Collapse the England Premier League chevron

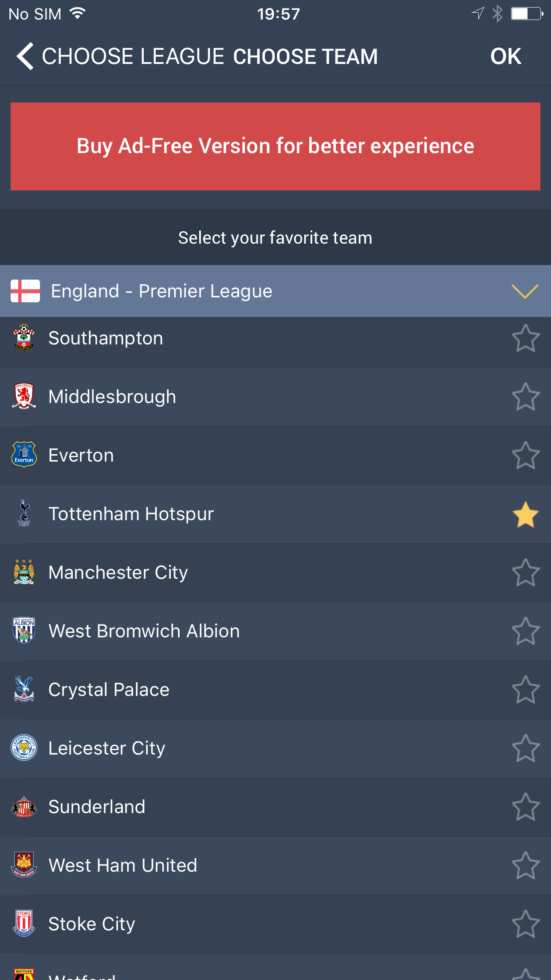(x=525, y=292)
